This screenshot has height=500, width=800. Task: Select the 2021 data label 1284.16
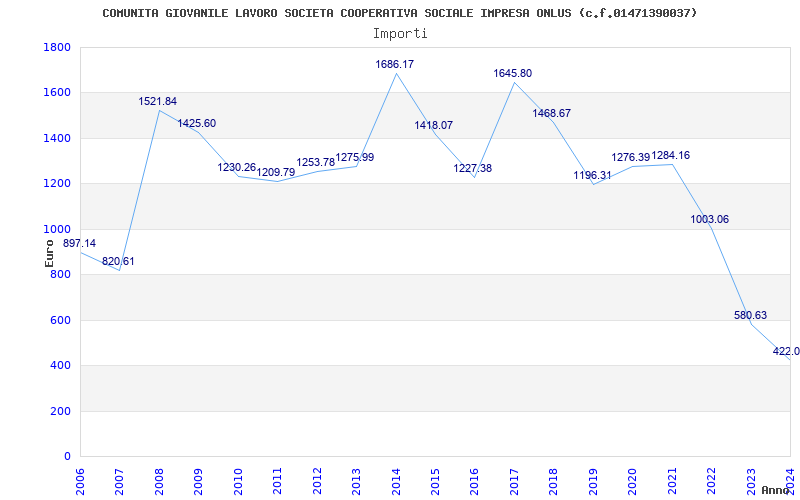coord(671,156)
